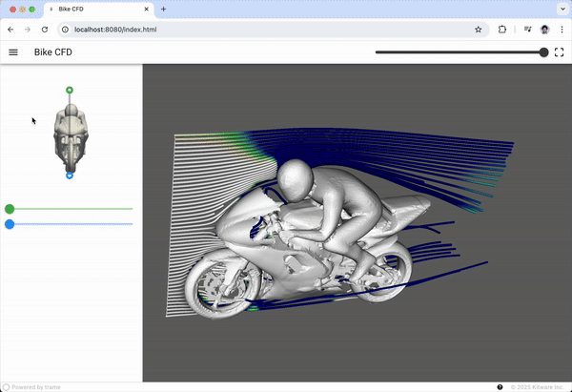
Task: Open the browser extensions puzzle icon
Action: tap(502, 30)
